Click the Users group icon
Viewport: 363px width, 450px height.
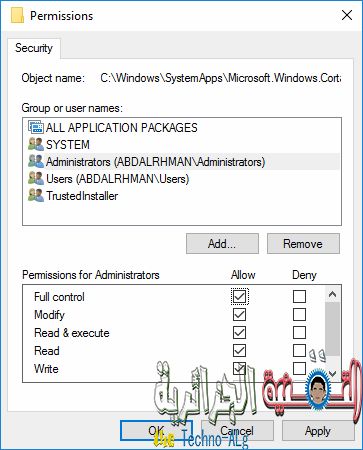[x=36, y=178]
